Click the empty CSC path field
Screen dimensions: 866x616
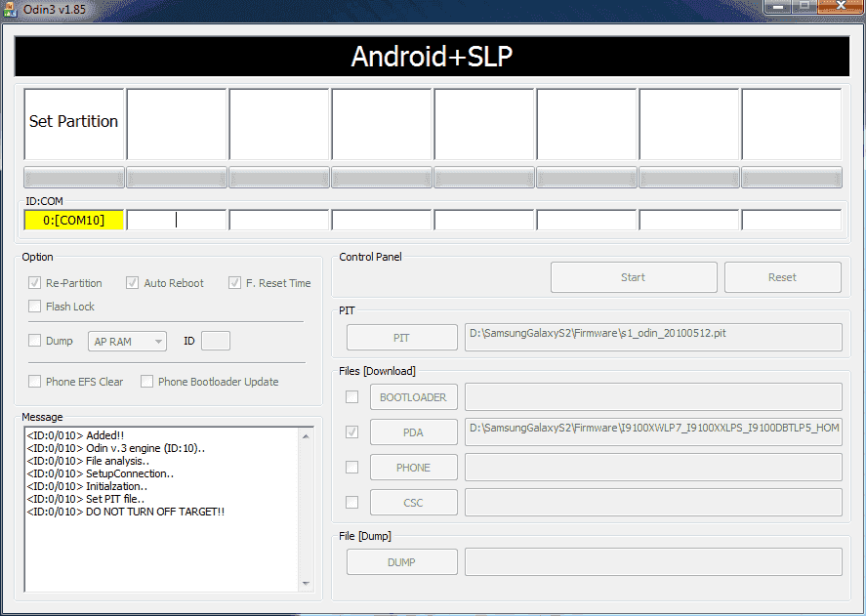653,502
